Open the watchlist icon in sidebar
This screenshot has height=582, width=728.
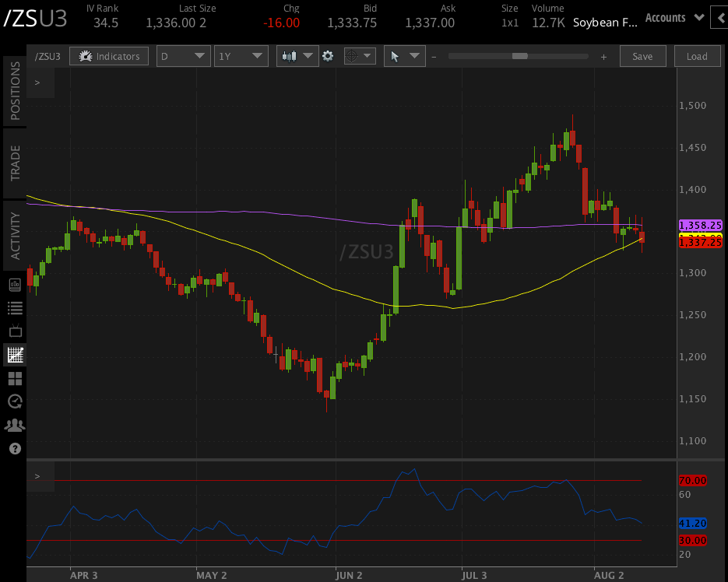(15, 307)
